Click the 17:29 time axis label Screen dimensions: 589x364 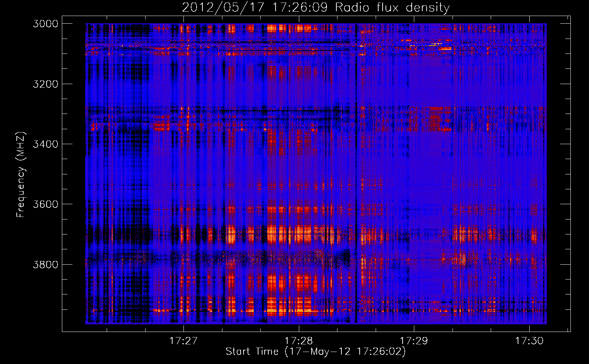[x=414, y=341]
